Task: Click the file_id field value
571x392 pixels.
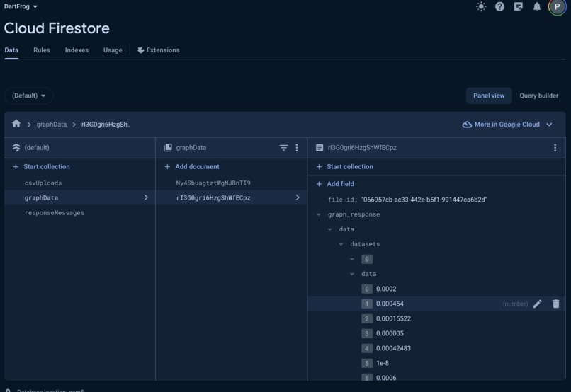Action: [424, 200]
